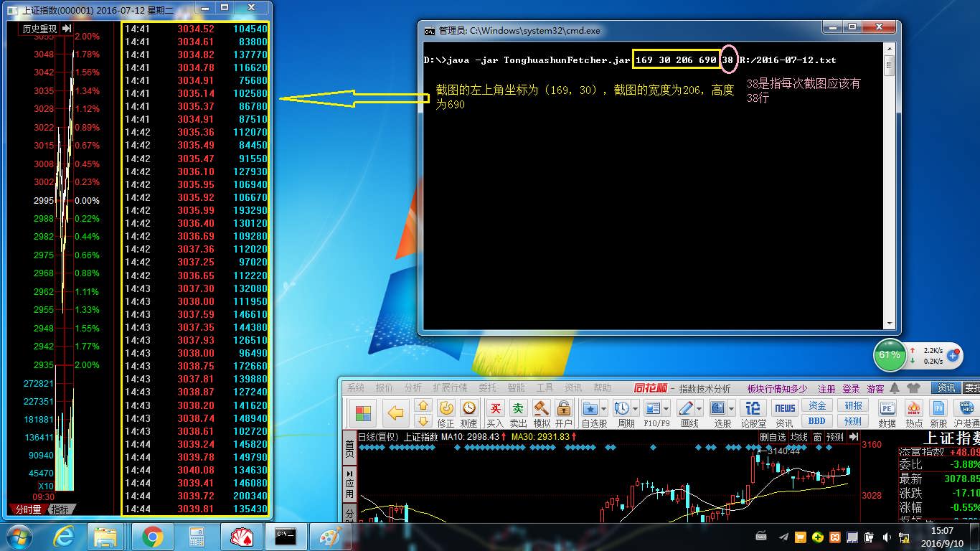
Task: Open the 报价 menu in Tonghuashun
Action: tap(385, 388)
